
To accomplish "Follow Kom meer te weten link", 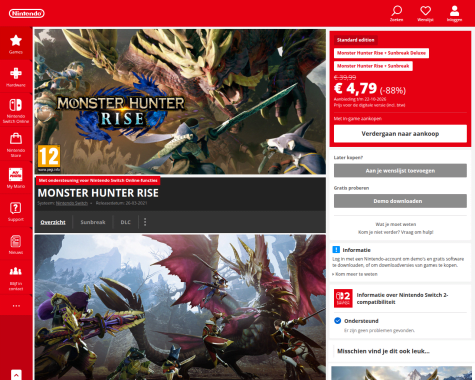I will coord(355,274).
